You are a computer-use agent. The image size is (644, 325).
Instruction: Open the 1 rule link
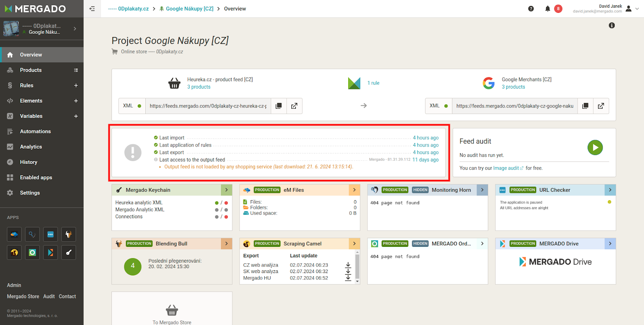coord(373,83)
